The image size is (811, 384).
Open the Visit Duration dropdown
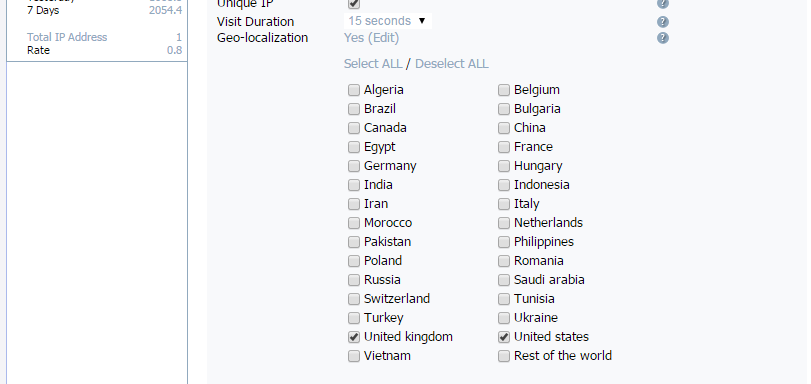387,21
